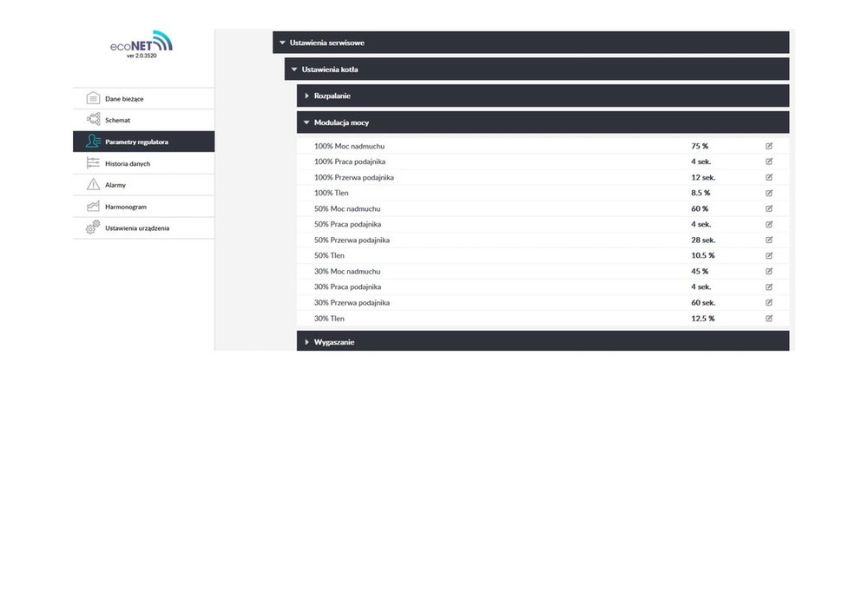Click the ecoNET logo

(141, 43)
